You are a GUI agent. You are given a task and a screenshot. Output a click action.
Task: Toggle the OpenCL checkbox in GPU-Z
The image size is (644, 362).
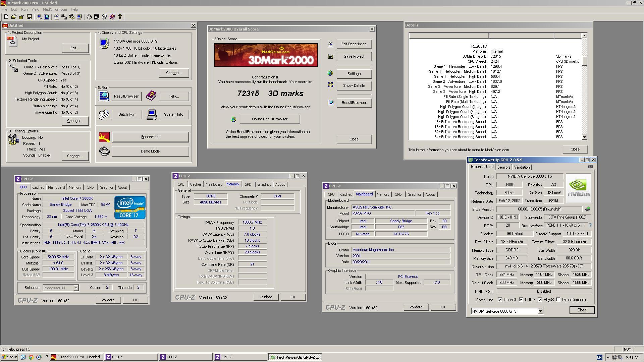tap(500, 299)
